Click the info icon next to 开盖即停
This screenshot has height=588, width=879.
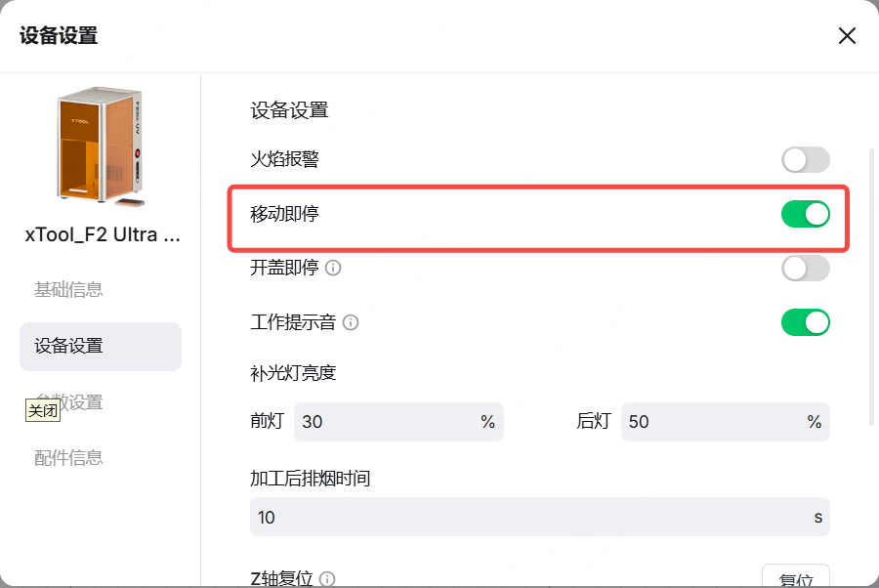click(x=333, y=268)
